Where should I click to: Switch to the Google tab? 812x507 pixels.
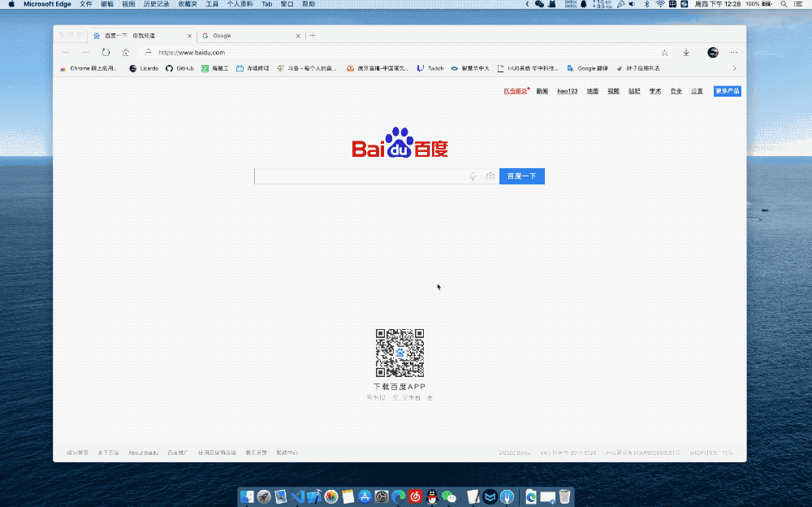(x=251, y=36)
